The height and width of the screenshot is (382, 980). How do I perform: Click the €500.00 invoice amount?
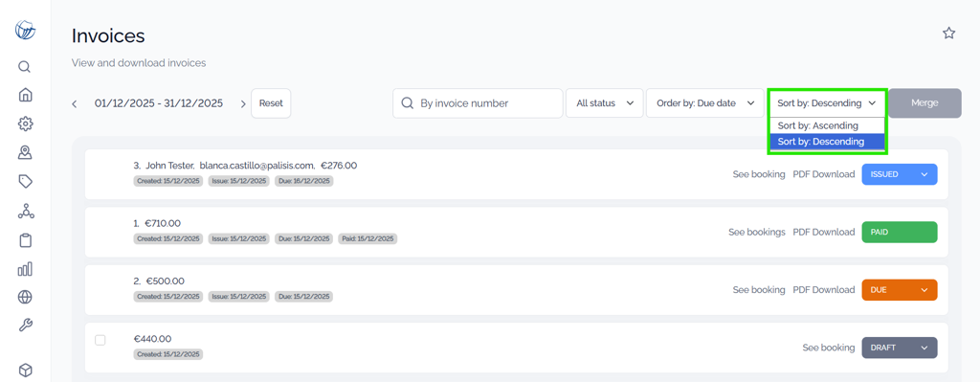pos(165,281)
